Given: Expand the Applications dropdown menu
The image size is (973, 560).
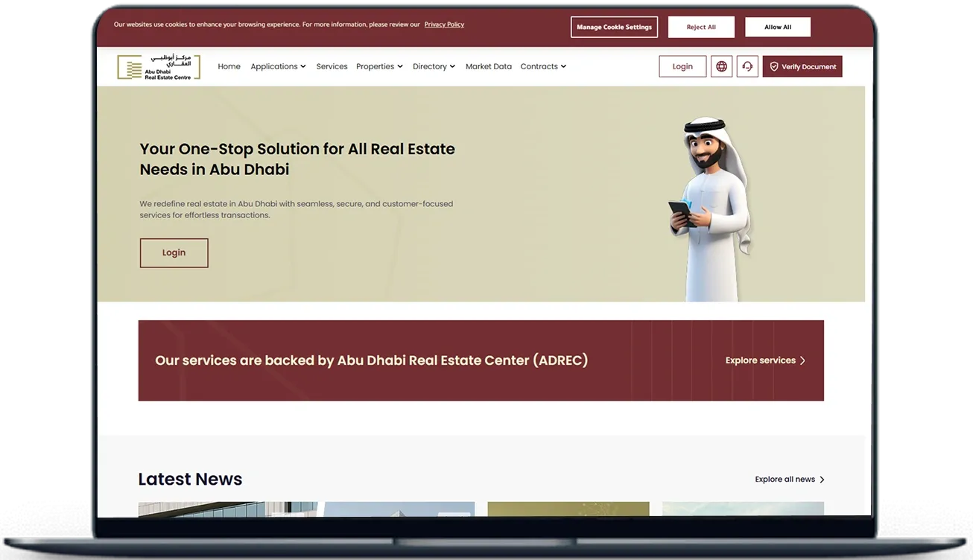Looking at the screenshot, I should click(278, 66).
